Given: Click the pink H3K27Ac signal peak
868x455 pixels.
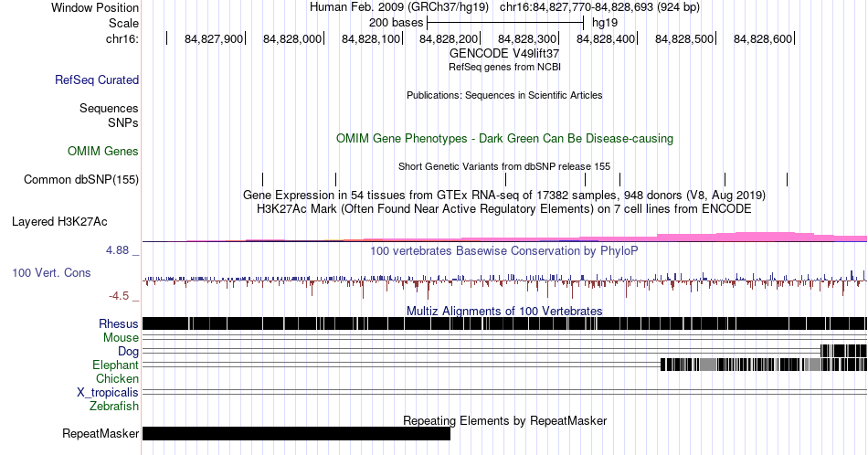Looking at the screenshot, I should click(x=764, y=237).
